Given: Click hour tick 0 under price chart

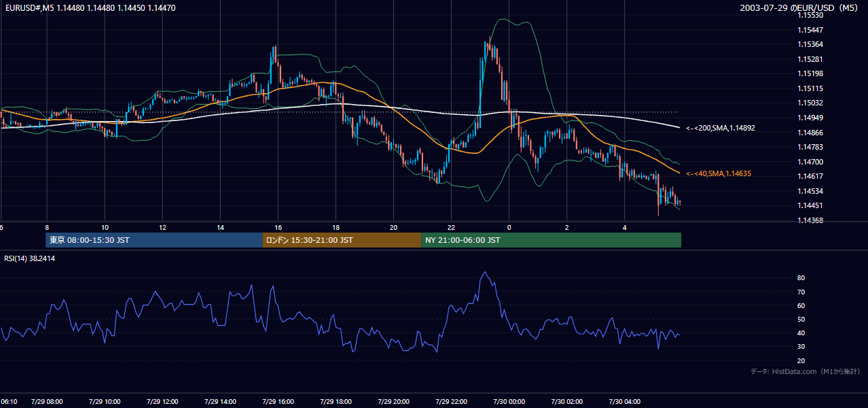Looking at the screenshot, I should 509,227.
